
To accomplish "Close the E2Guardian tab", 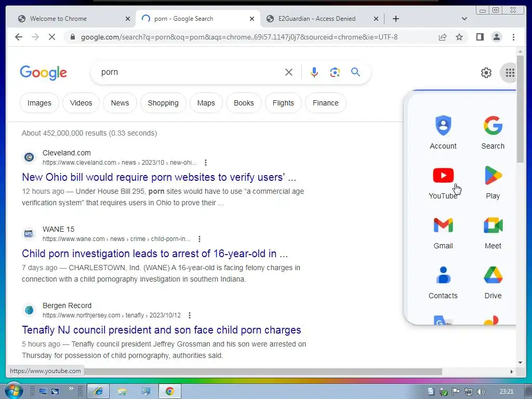I will pos(376,19).
